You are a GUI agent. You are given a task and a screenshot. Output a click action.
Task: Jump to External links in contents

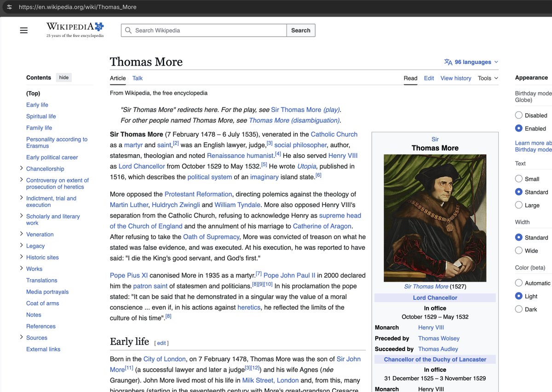43,349
